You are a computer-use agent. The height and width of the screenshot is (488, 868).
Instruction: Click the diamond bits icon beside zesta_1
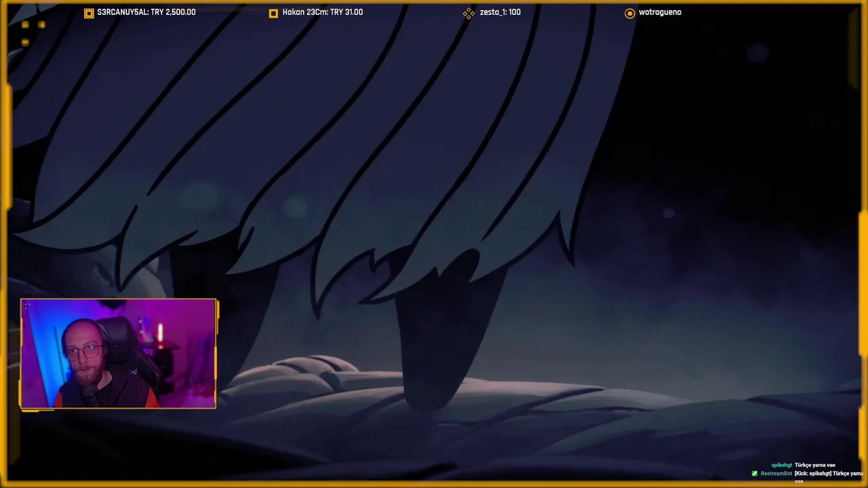tap(469, 13)
